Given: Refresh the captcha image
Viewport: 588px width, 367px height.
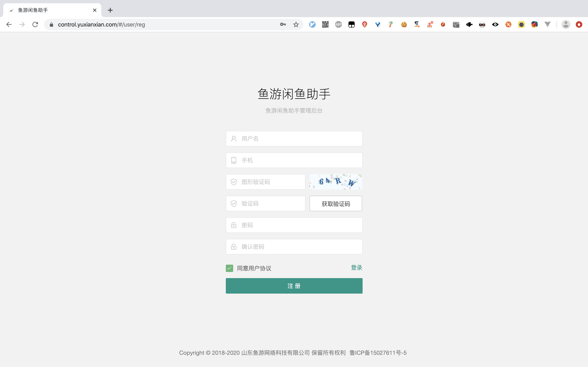Looking at the screenshot, I should tap(336, 182).
